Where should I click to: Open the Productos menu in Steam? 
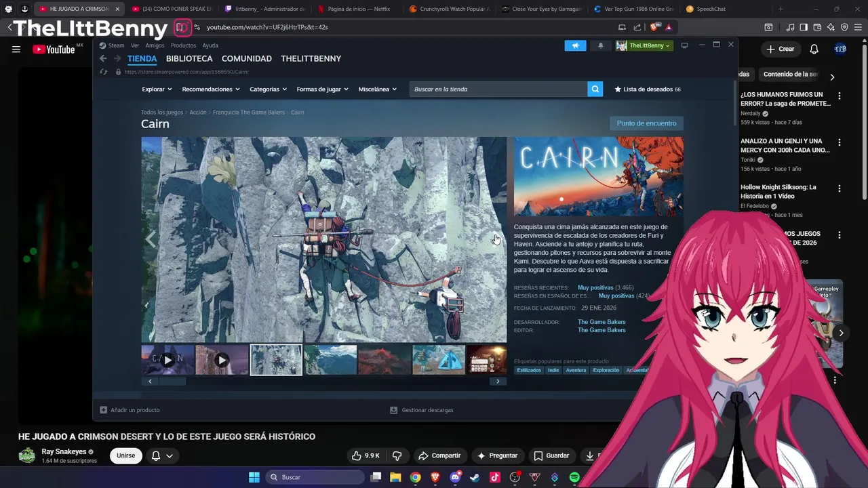[x=183, y=45]
